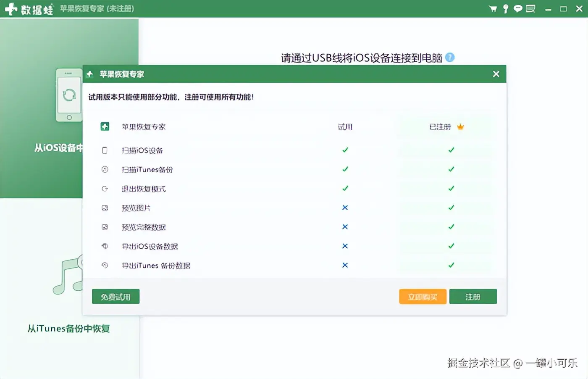Open the chat feedback bubble icon
The image size is (588, 379).
coord(518,8)
